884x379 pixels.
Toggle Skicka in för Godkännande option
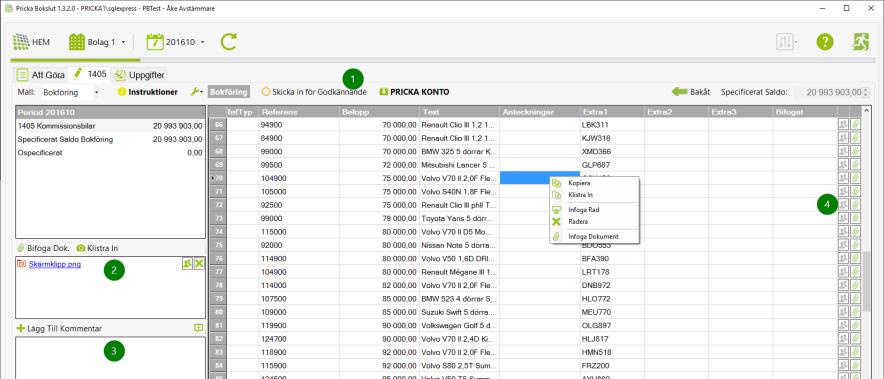(x=315, y=92)
